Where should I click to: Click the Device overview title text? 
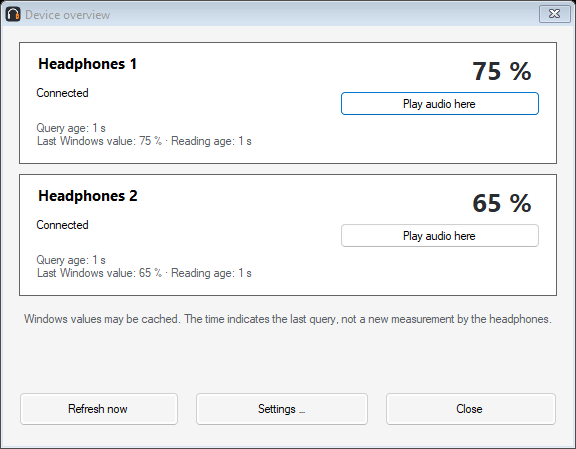[68, 15]
